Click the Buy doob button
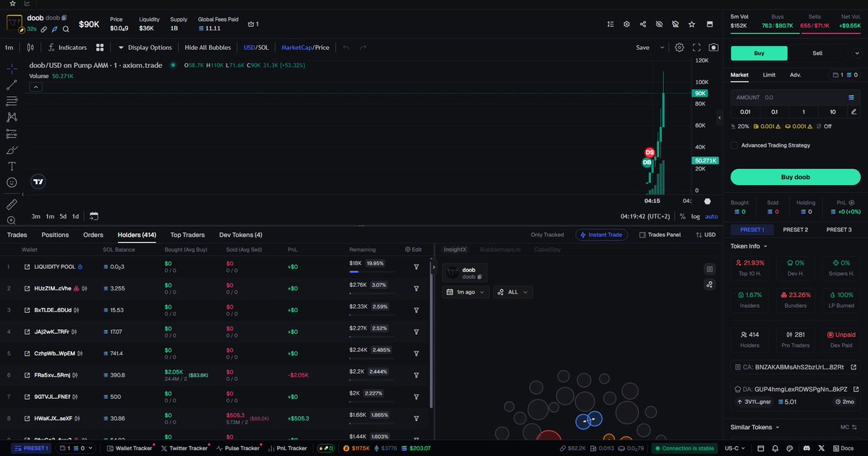The height and width of the screenshot is (456, 868). (x=795, y=177)
